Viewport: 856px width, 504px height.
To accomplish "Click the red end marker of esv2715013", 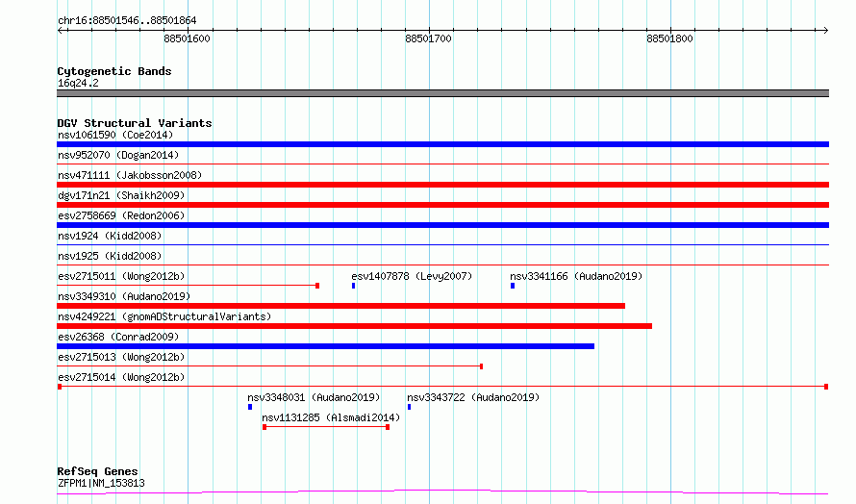I will tap(481, 366).
